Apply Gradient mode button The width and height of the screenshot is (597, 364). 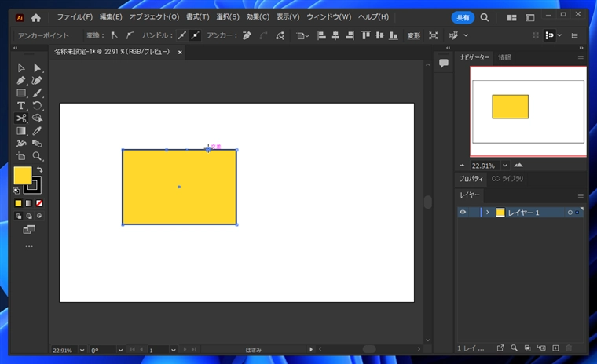coord(28,203)
